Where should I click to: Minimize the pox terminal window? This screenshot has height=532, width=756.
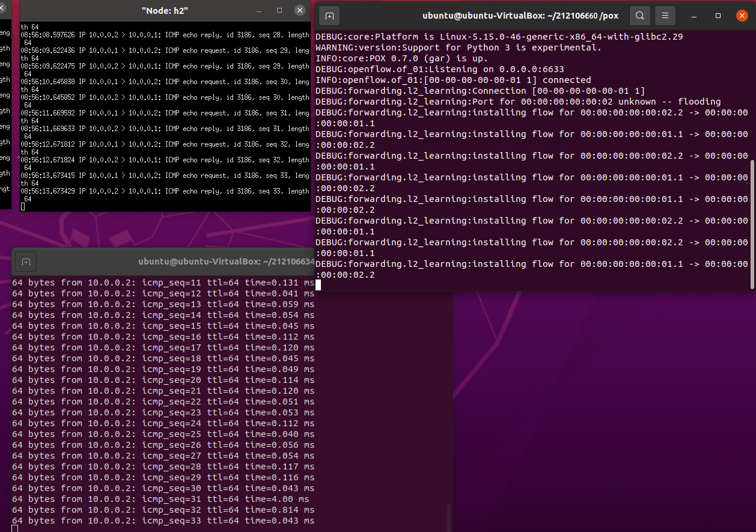[694, 16]
